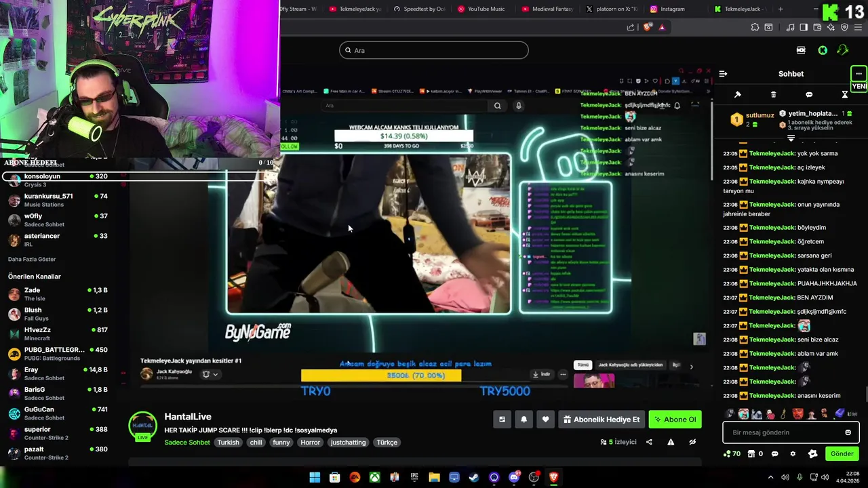Click the Sadece Sohbet category link
This screenshot has height=488, width=868.
click(x=186, y=443)
